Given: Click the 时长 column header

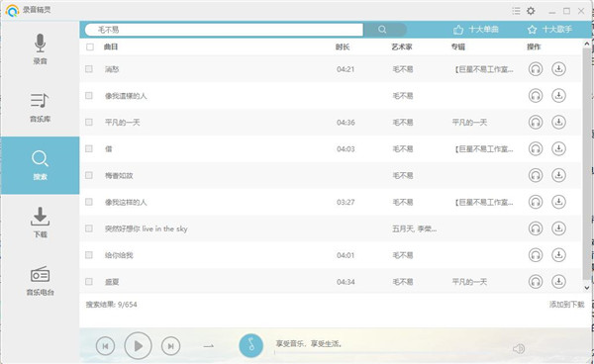Looking at the screenshot, I should click(343, 46).
